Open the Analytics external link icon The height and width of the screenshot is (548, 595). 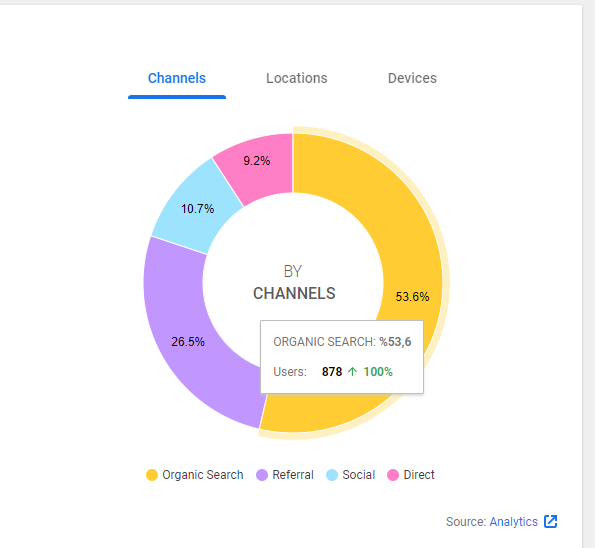point(550,521)
